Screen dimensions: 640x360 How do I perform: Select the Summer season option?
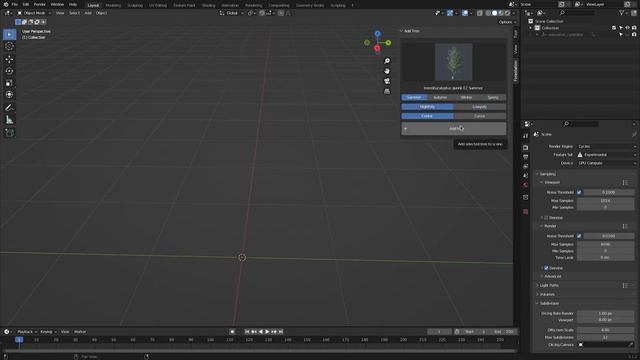pyautogui.click(x=414, y=98)
